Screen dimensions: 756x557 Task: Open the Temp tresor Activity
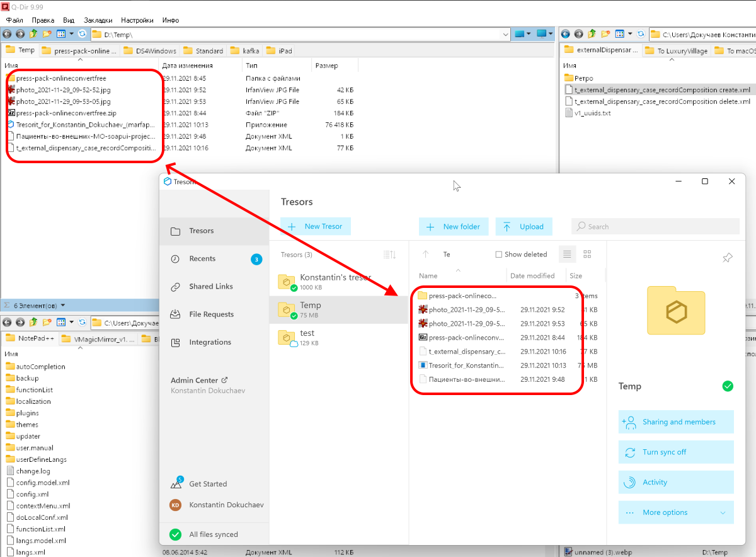(x=676, y=483)
